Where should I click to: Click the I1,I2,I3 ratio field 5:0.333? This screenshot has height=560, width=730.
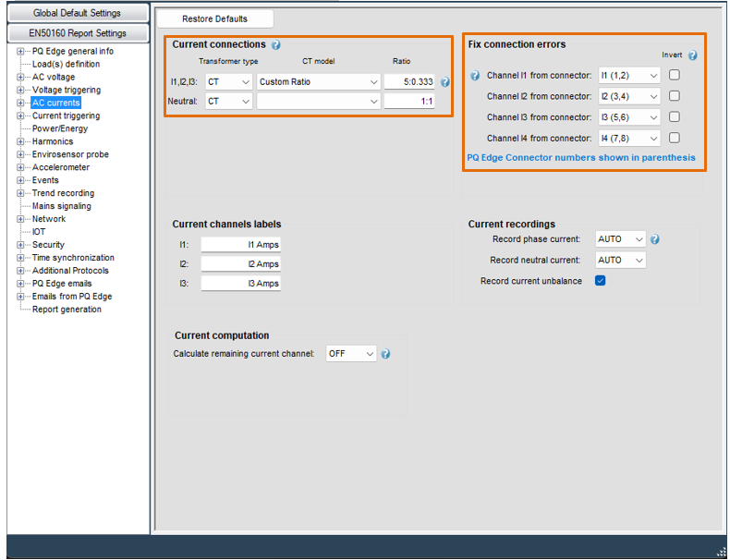[409, 82]
